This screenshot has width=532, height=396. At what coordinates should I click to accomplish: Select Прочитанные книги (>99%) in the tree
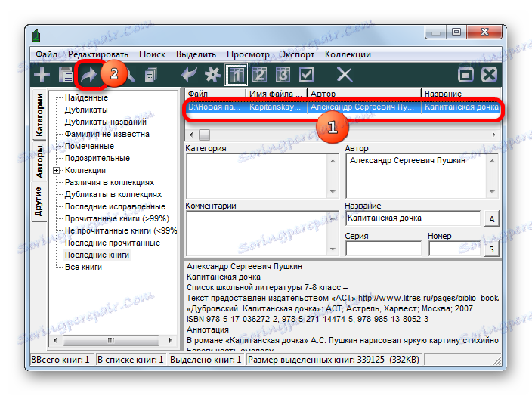coord(116,219)
